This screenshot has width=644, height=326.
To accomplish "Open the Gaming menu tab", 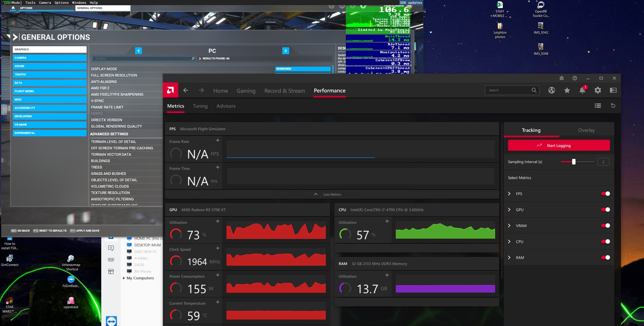I will click(x=246, y=91).
